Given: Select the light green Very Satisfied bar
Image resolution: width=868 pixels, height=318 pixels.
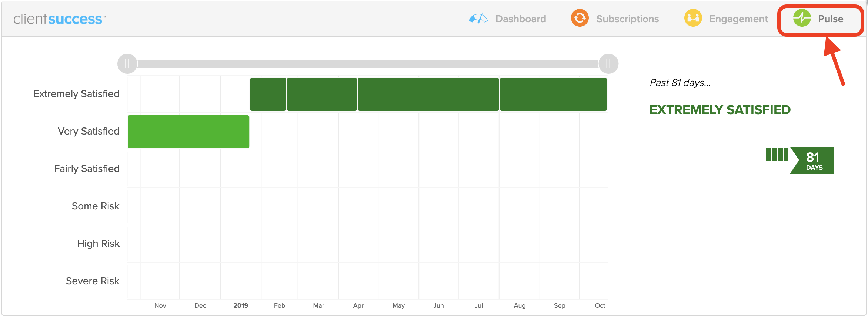Looking at the screenshot, I should [x=188, y=132].
